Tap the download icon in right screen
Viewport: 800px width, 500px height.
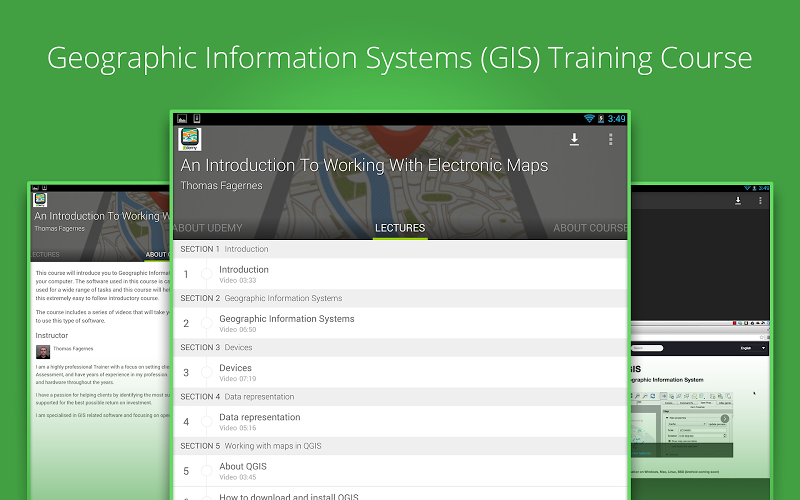(x=738, y=201)
